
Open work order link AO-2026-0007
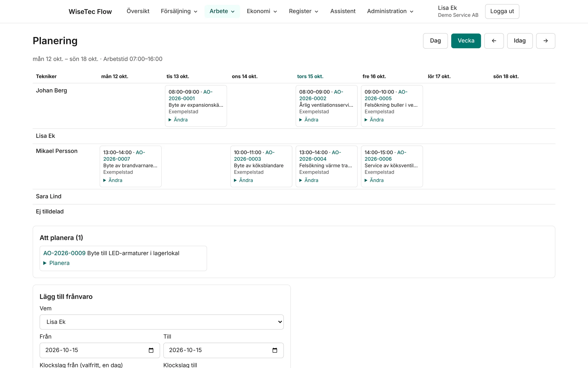click(x=117, y=159)
